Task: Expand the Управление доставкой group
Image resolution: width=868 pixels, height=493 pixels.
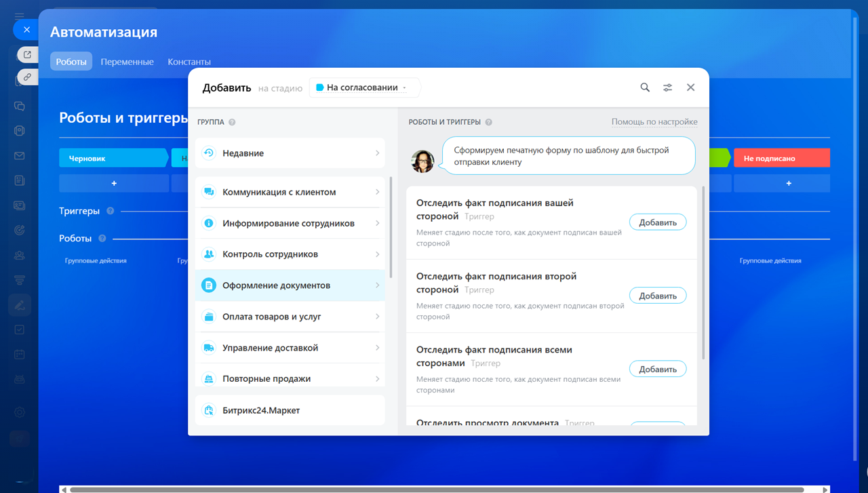Action: (290, 348)
